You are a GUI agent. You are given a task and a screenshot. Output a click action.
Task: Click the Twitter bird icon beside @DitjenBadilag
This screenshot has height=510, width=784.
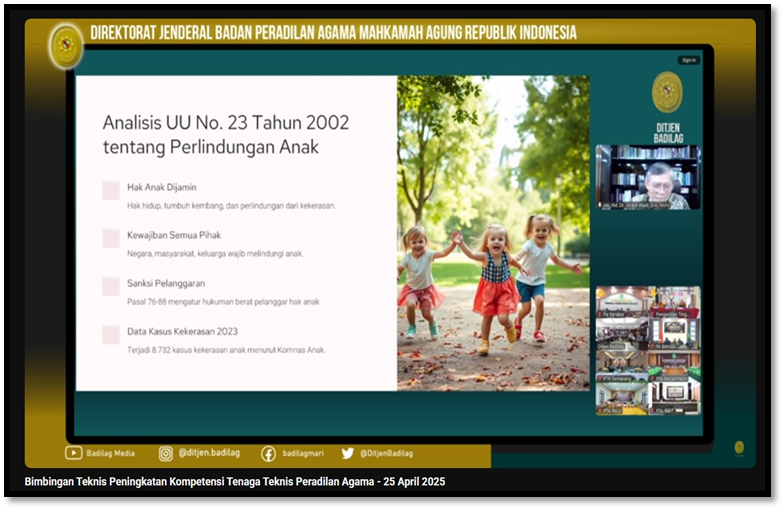[x=347, y=453]
